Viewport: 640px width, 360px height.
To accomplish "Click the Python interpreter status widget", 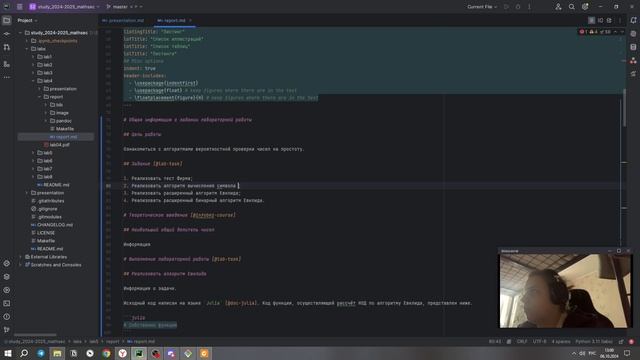I will [x=594, y=341].
